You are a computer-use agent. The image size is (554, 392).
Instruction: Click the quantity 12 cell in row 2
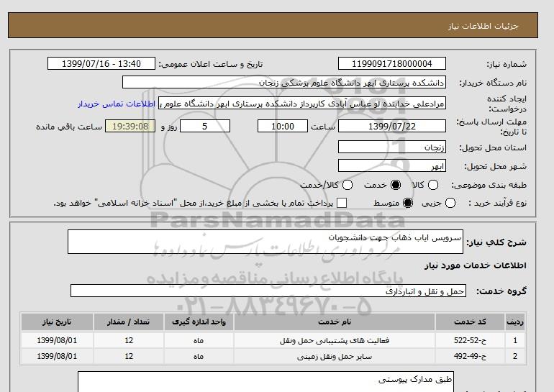pos(129,356)
